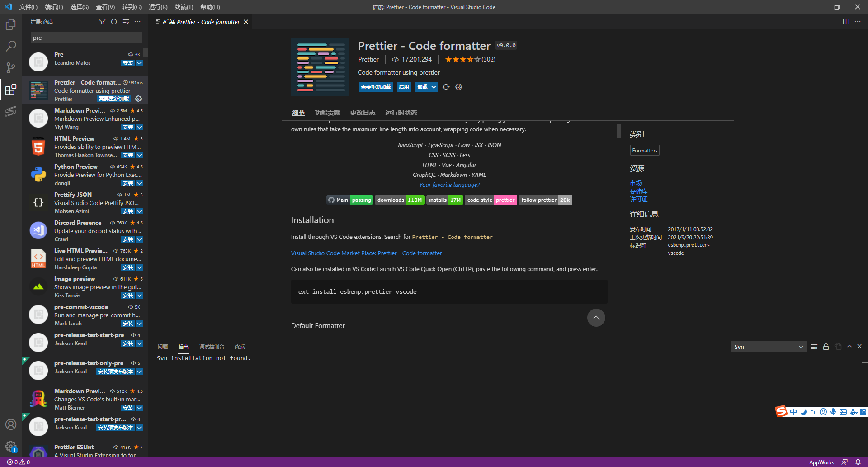Click sync icon next to uninstall button
The height and width of the screenshot is (467, 868).
pos(446,87)
